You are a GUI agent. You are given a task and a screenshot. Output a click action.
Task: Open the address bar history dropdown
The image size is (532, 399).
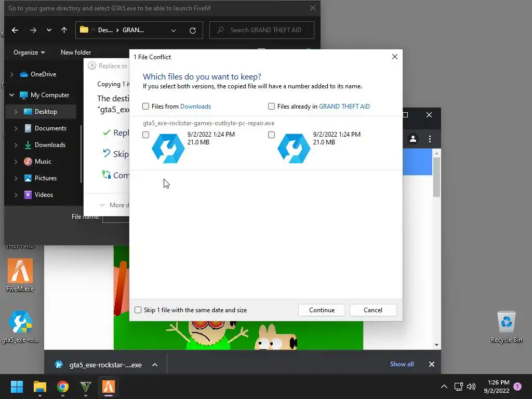174,31
